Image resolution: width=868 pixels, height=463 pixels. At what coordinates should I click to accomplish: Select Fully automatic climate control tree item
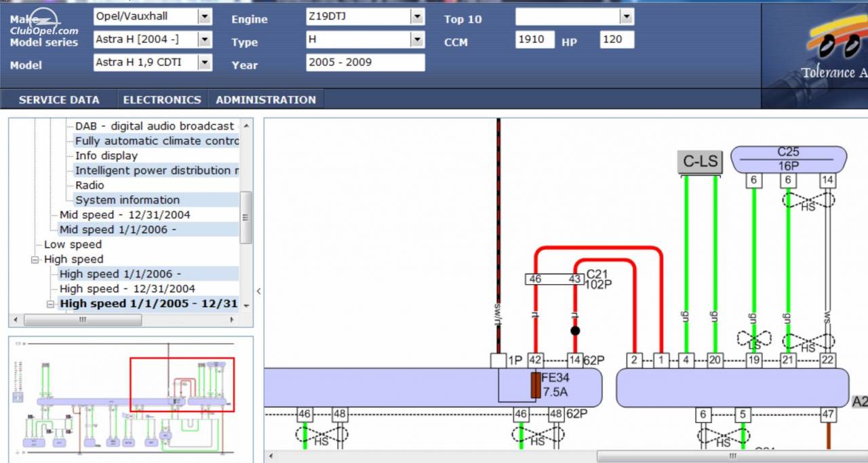pos(157,141)
